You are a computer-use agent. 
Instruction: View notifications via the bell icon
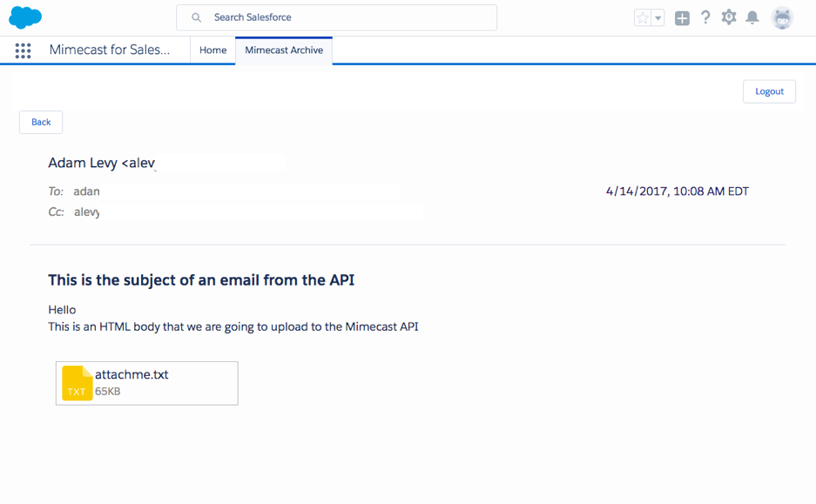coord(752,17)
